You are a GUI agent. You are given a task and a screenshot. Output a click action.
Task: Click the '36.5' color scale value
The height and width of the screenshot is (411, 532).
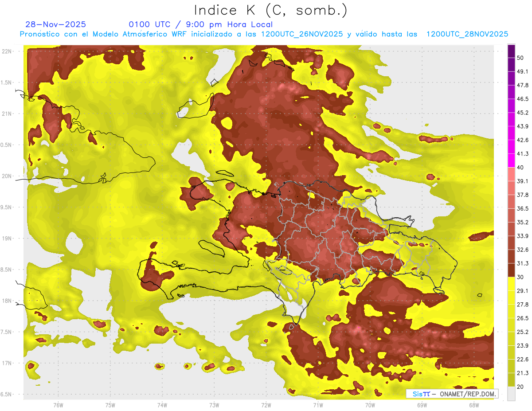point(523,208)
